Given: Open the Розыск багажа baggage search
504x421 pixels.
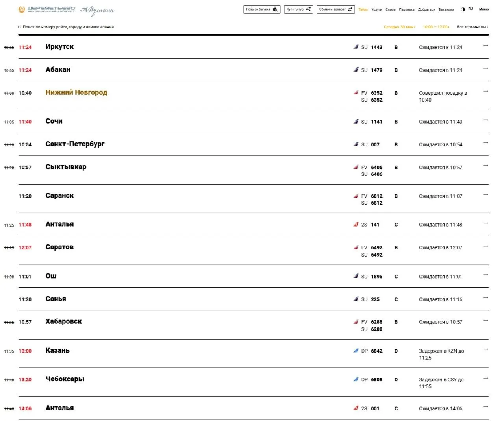Looking at the screenshot, I should (262, 9).
